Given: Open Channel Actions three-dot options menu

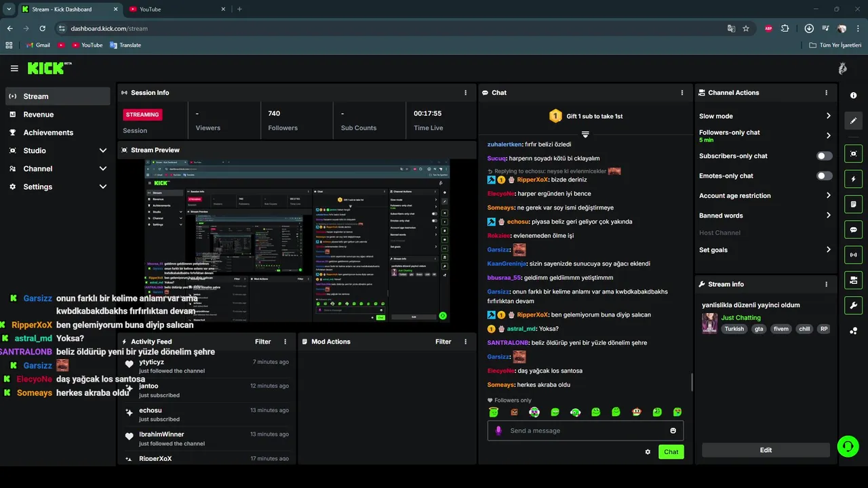Looking at the screenshot, I should pyautogui.click(x=826, y=93).
